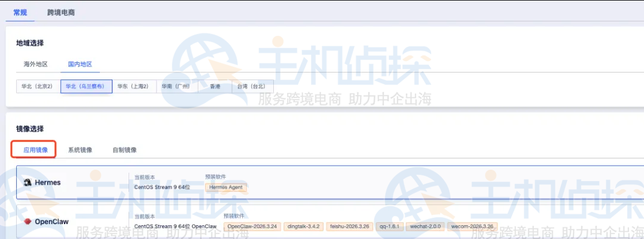The height and width of the screenshot is (239, 644).
Task: Choose the 华东（上海2）region
Action: click(x=135, y=86)
